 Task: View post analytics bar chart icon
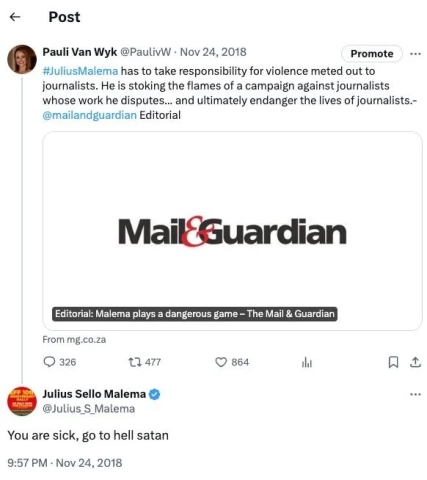pyautogui.click(x=307, y=362)
